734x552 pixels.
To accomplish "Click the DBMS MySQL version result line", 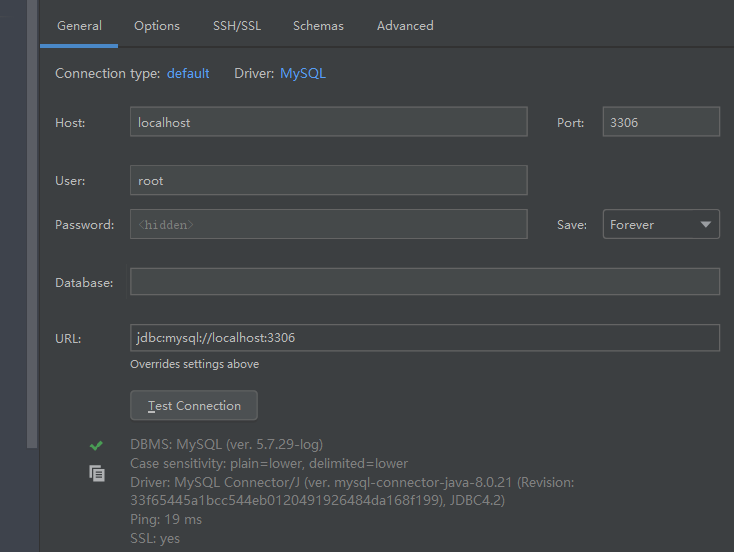I will pyautogui.click(x=226, y=444).
